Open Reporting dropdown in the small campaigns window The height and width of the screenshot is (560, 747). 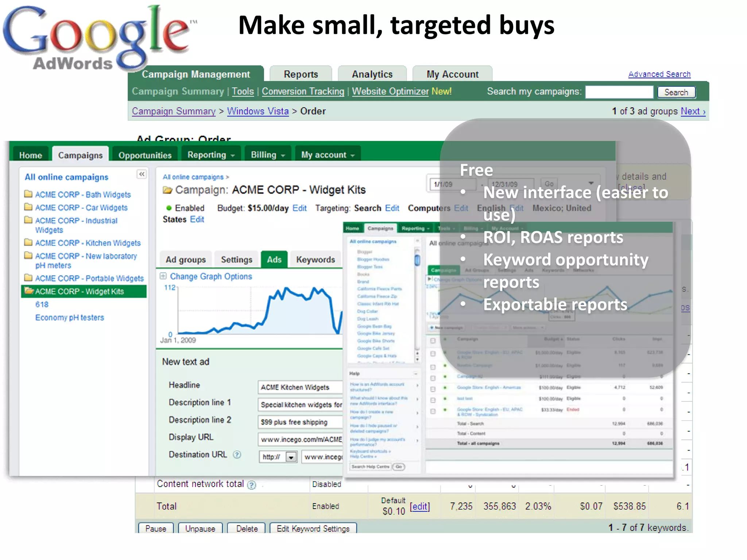point(415,229)
